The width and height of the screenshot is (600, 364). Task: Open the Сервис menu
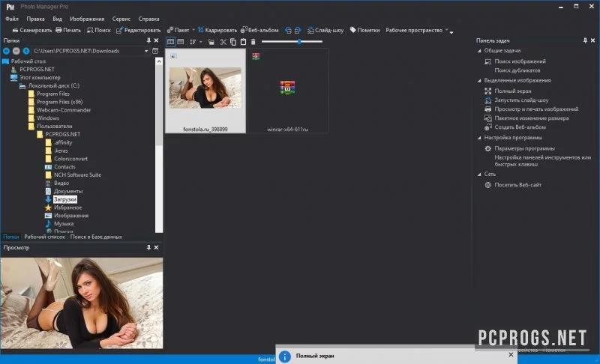click(x=121, y=19)
